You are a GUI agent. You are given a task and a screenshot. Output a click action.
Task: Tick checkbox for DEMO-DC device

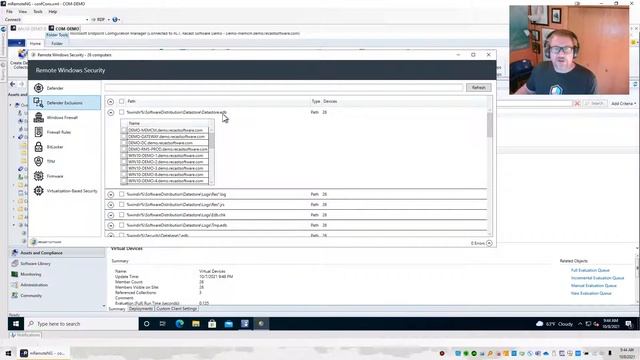pyautogui.click(x=124, y=143)
